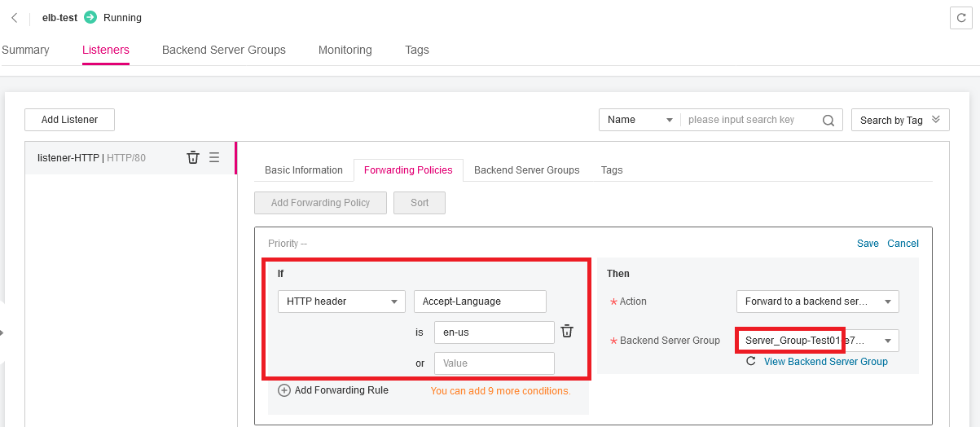The width and height of the screenshot is (980, 427).
Task: Open the HTTP header condition dropdown
Action: click(341, 302)
